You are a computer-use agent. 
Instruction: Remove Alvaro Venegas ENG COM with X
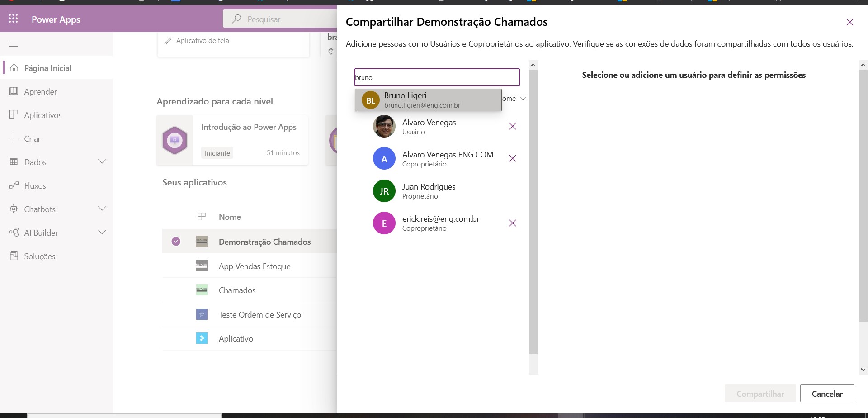coord(513,158)
